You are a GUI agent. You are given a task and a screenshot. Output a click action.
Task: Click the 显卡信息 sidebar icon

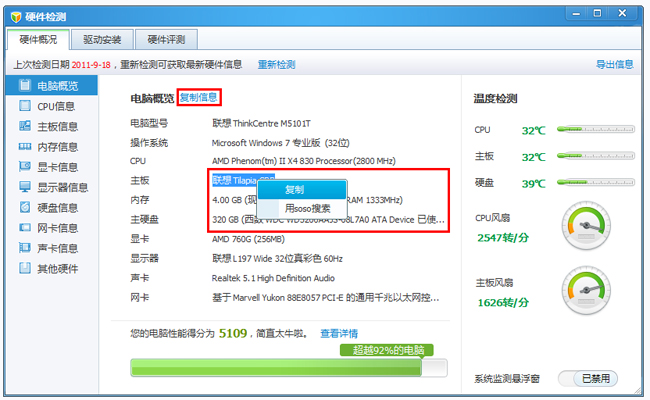point(25,167)
